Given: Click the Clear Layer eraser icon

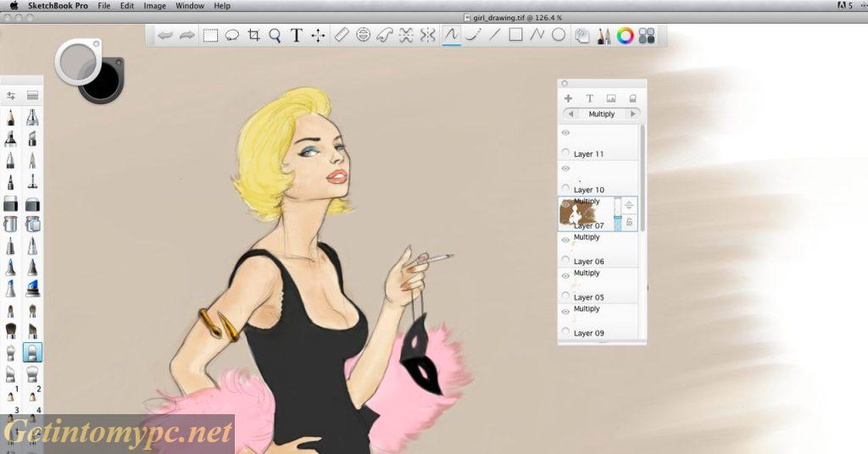Looking at the screenshot, I should pyautogui.click(x=632, y=98).
